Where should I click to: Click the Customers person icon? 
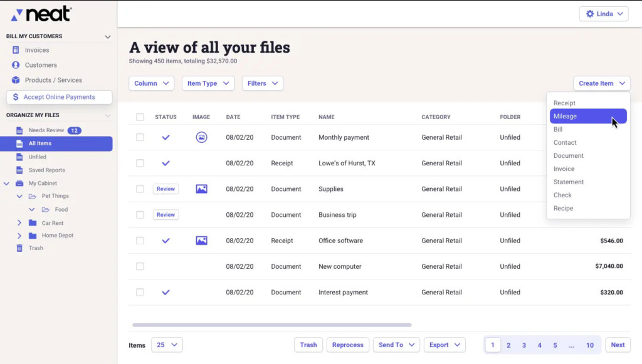coord(16,65)
